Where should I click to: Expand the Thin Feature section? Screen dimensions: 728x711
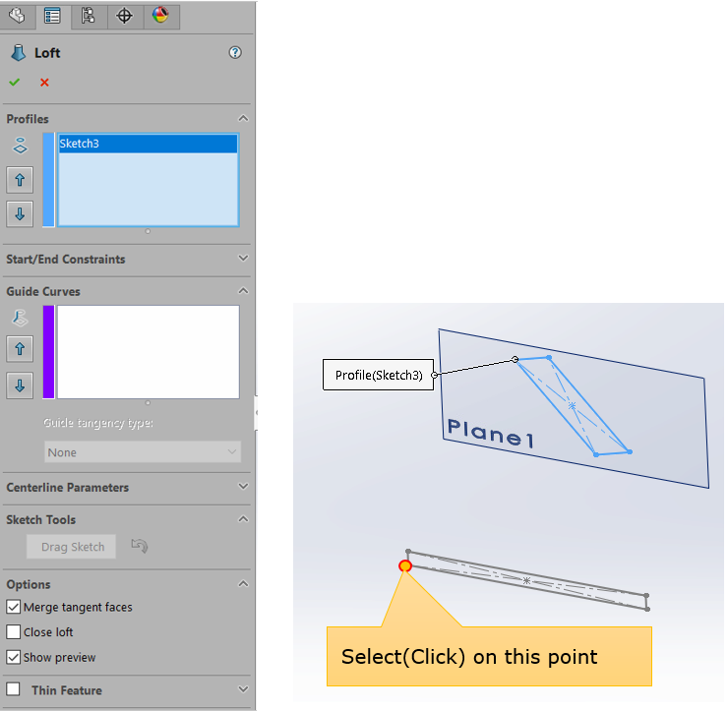(243, 689)
